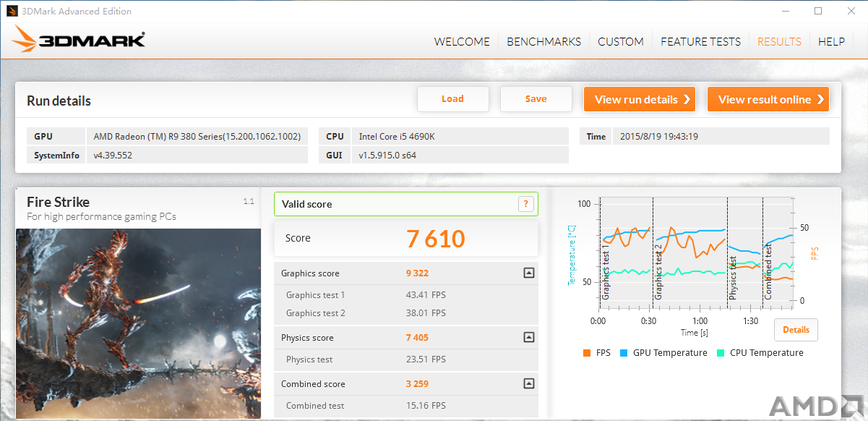Click Graphics test 2 result 38.01 FPS
The height and width of the screenshot is (421, 868).
tap(426, 313)
